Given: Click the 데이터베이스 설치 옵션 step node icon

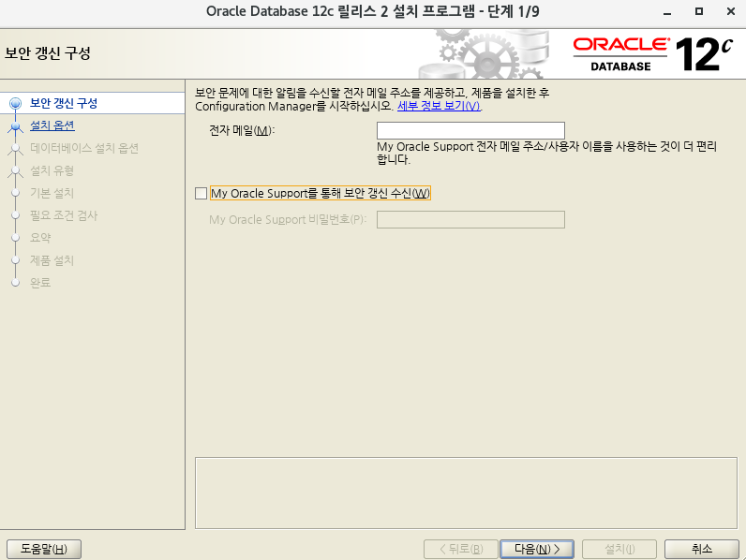Looking at the screenshot, I should 15,148.
